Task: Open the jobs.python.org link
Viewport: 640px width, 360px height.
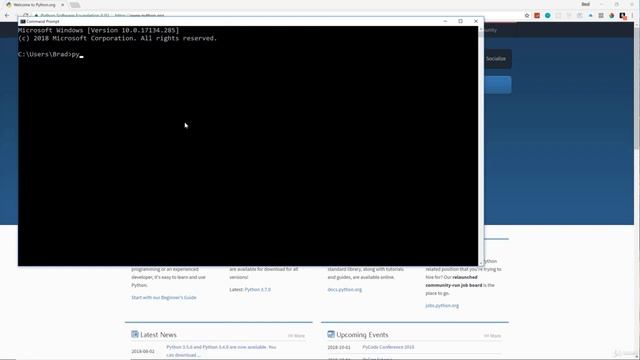Action: pyautogui.click(x=442, y=305)
